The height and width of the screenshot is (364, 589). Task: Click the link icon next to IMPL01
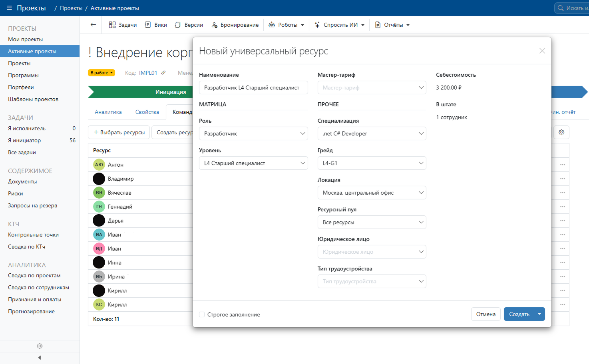click(163, 73)
